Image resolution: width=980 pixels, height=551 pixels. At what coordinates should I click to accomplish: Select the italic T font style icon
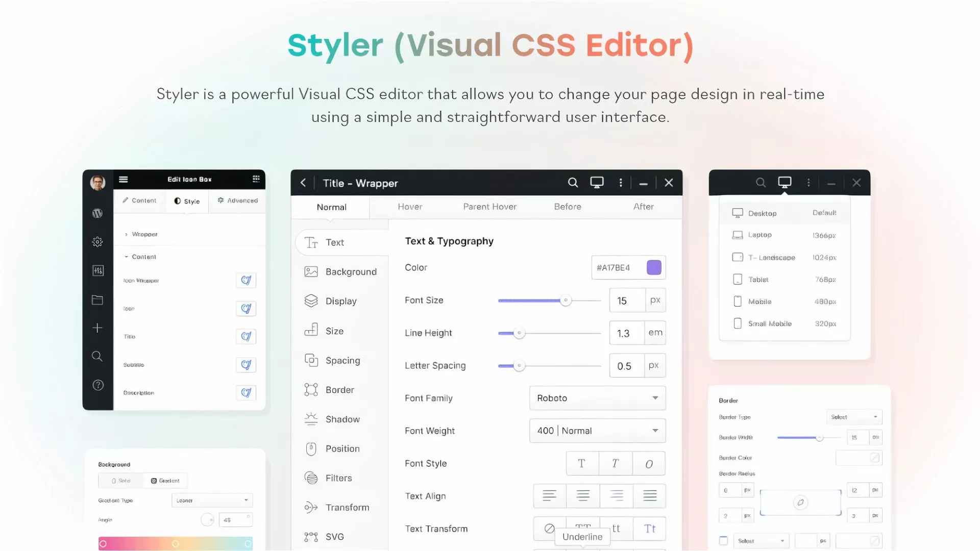[x=615, y=463]
